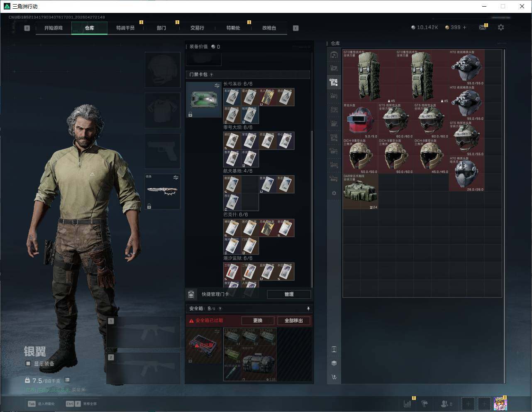Toggle the 显示装备 checkbox
532x412 pixels.
(x=28, y=363)
